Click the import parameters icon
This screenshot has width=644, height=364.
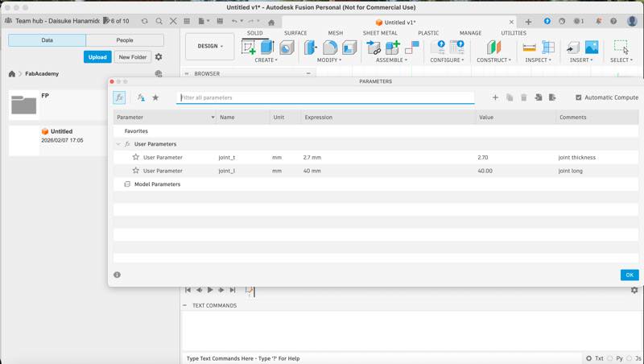click(538, 97)
